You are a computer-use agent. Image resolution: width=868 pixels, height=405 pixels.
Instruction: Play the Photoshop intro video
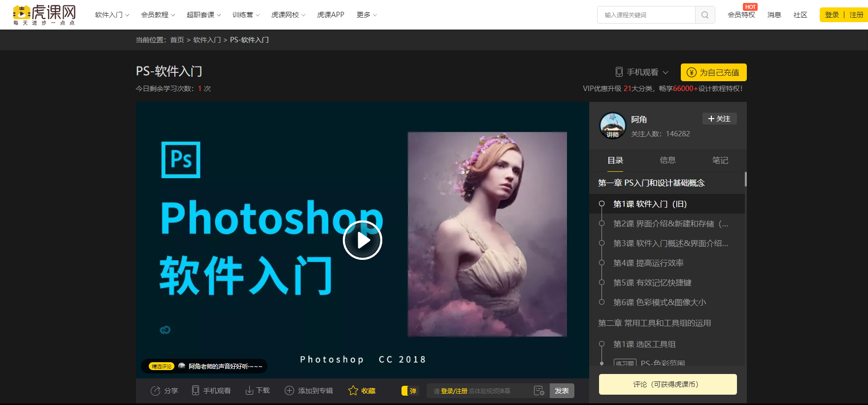click(x=363, y=240)
